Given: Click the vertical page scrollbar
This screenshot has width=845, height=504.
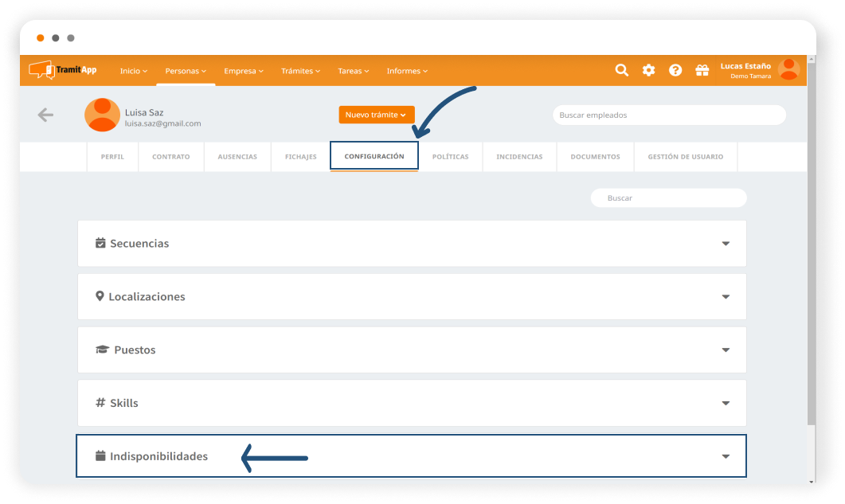Looking at the screenshot, I should point(812,239).
